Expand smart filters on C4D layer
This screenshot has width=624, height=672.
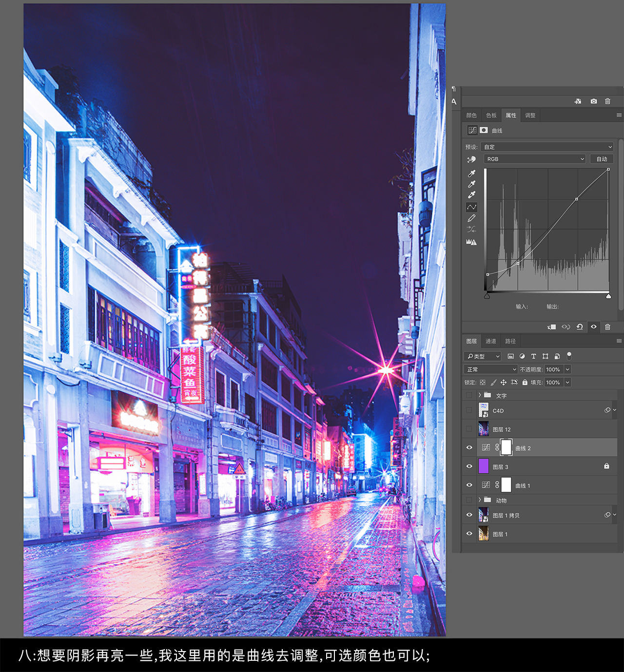(x=615, y=410)
